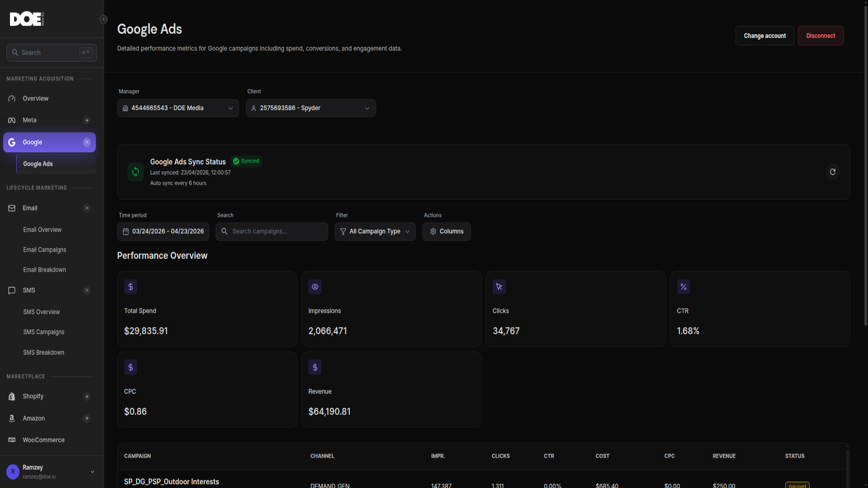Click the Total Spend value $29,835.91
Image resolution: width=868 pixels, height=488 pixels.
[146, 331]
